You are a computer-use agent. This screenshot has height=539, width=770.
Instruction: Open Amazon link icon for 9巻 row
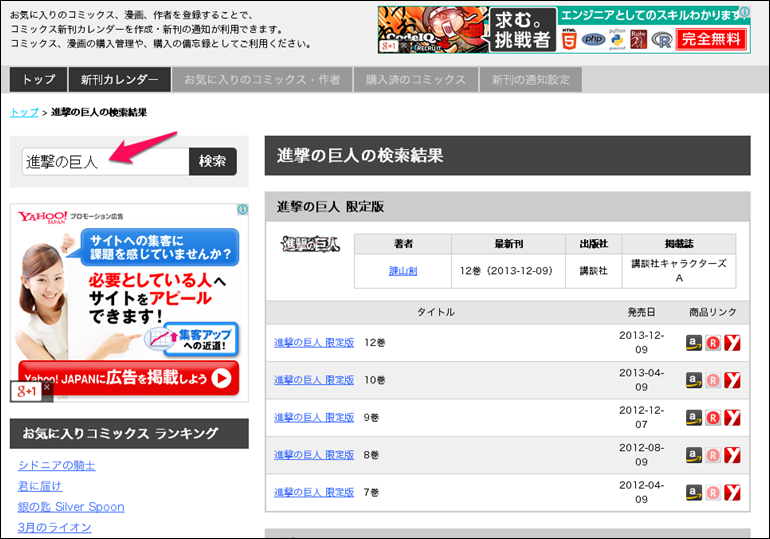pos(694,417)
